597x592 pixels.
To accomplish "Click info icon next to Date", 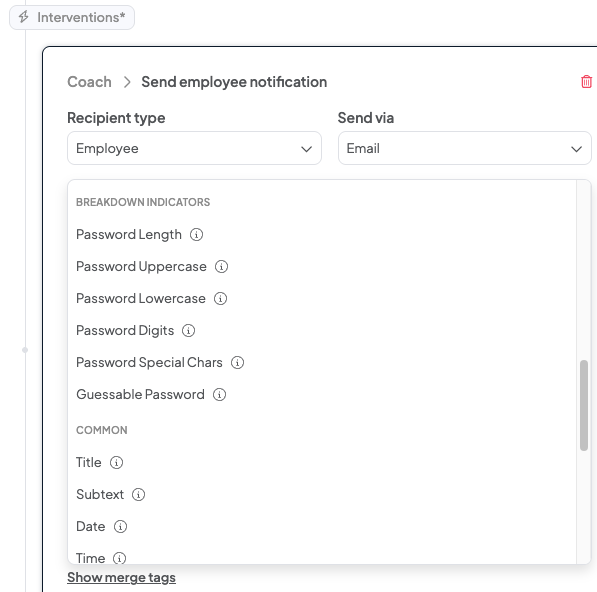I will 120,527.
